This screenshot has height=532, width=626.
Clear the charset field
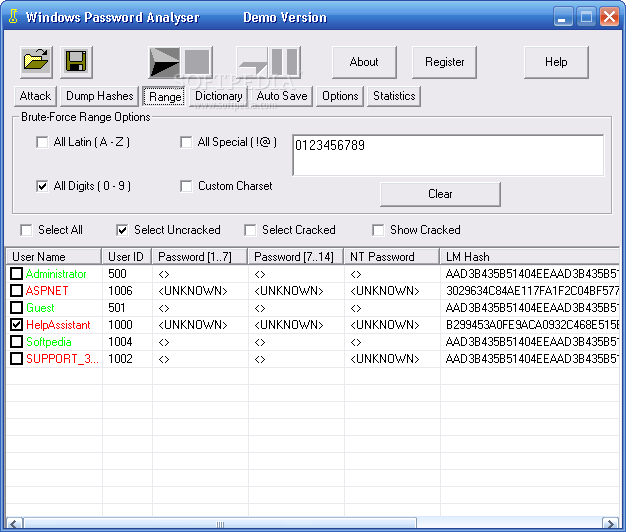tap(440, 194)
